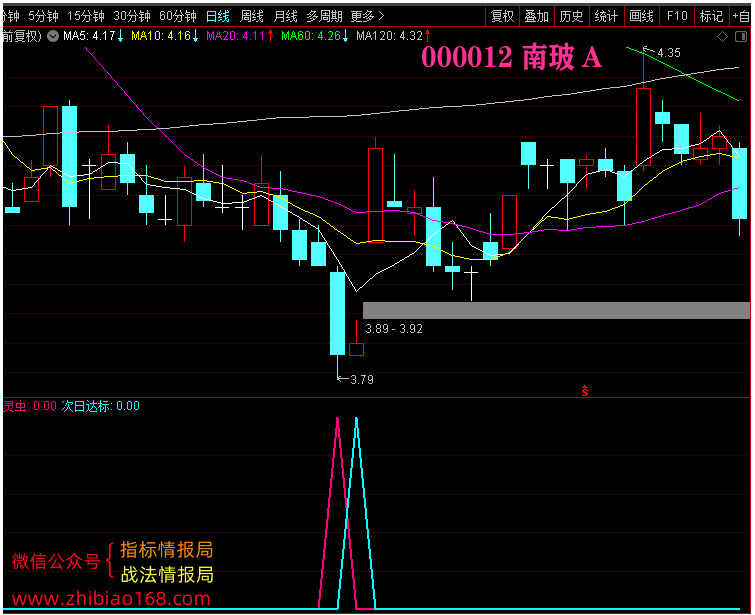
Task: Click the MA10: 4.16 indicator label
Action: coord(165,36)
